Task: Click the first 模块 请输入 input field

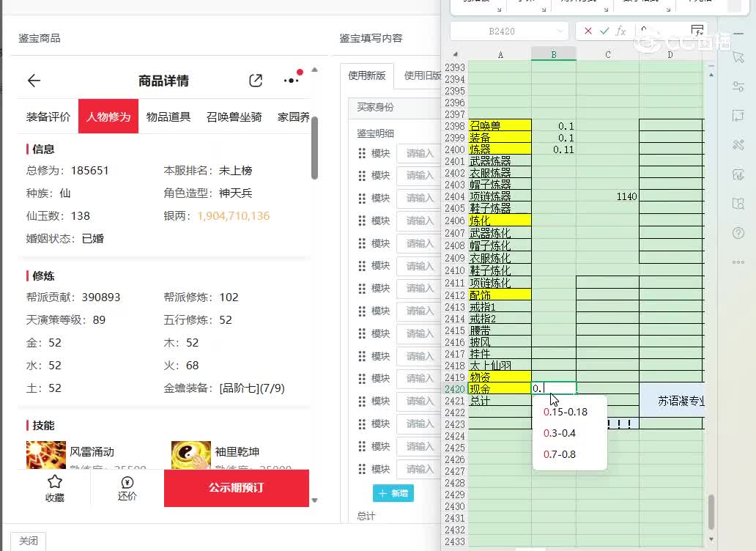Action: (x=420, y=153)
